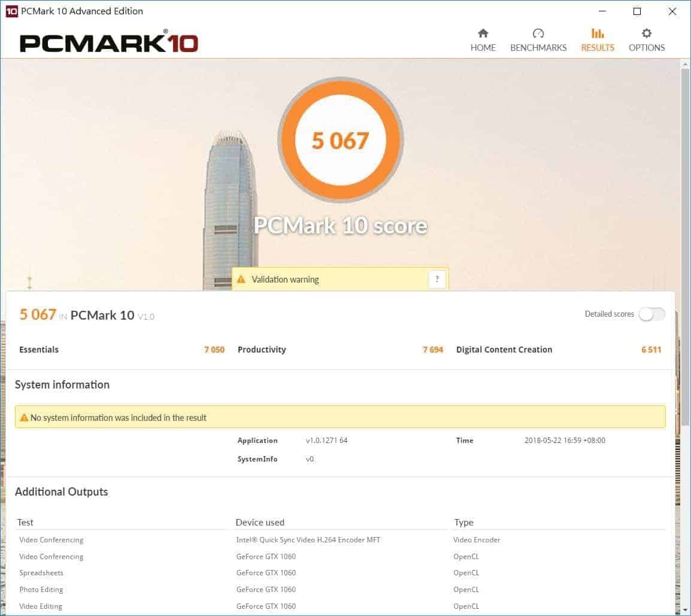This screenshot has height=616, width=691.
Task: Toggle the Detailed scores switch
Action: pos(651,314)
